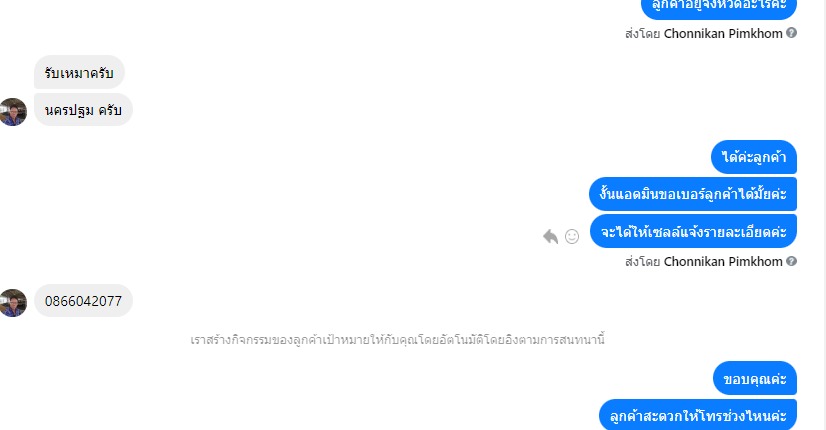Open customer avatar beside phone number message
826x430 pixels.
[x=13, y=302]
